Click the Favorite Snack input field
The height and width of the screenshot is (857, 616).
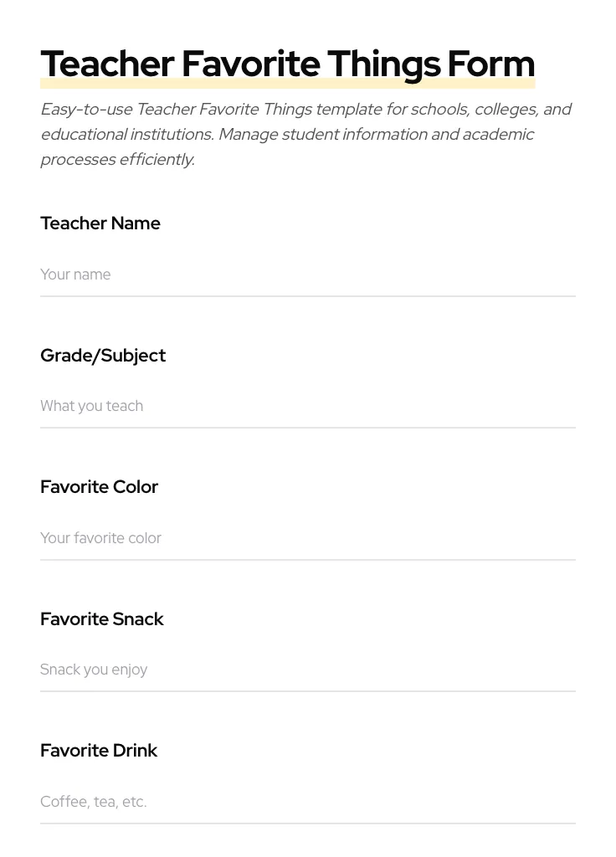coord(308,670)
